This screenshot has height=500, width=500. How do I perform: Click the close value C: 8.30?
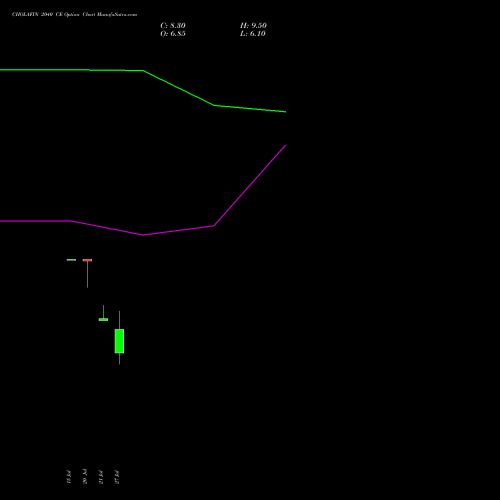pyautogui.click(x=173, y=26)
